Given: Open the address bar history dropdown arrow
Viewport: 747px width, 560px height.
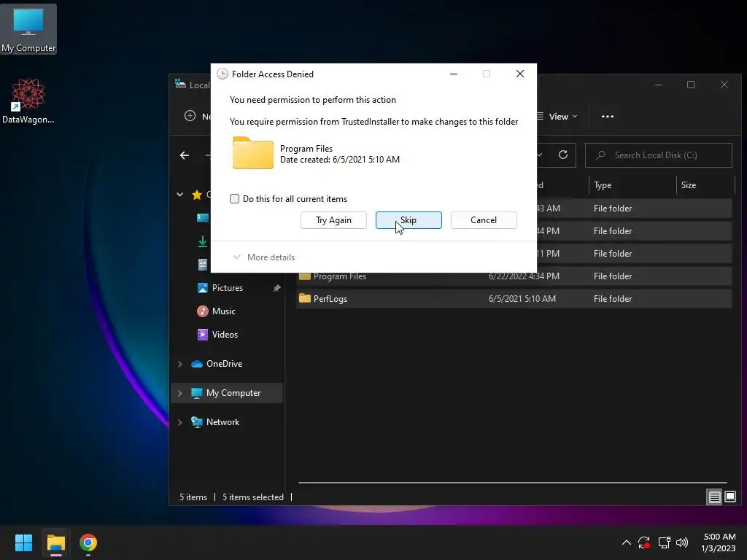Looking at the screenshot, I should (541, 155).
